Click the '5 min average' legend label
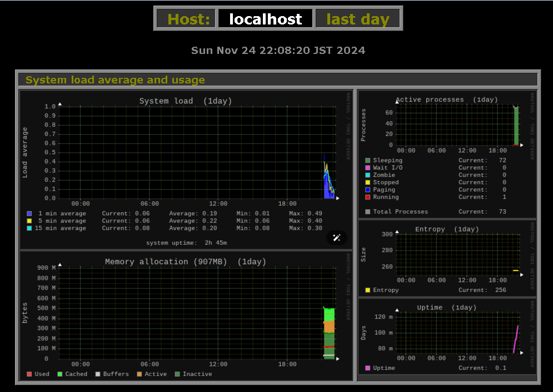Screen dimensions: 553x392 (x=62, y=221)
